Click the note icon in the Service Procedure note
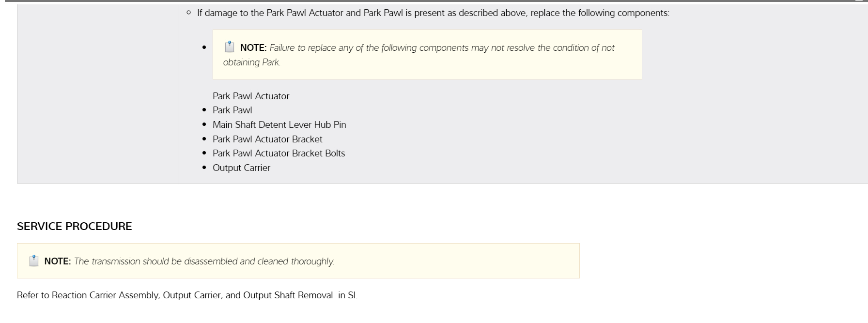Screen dimensions: 868x323 click(x=34, y=261)
